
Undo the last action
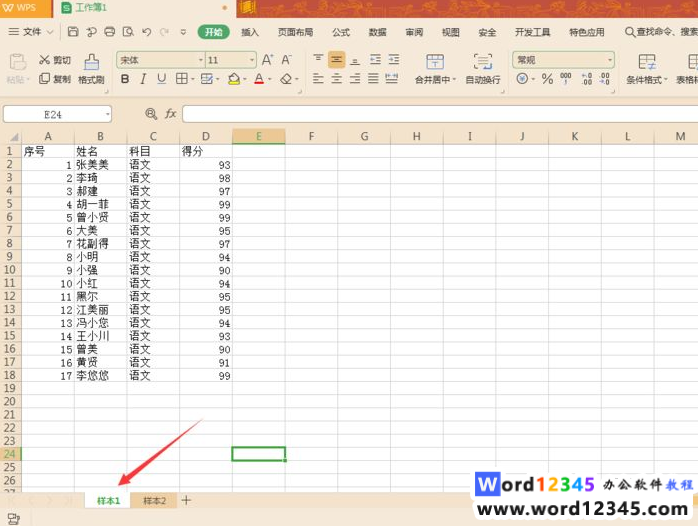(146, 32)
